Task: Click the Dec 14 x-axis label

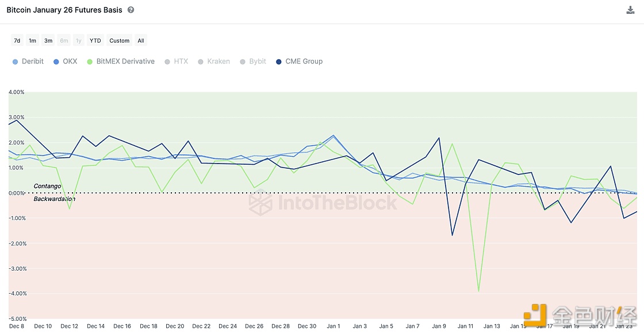Action: coord(95,326)
